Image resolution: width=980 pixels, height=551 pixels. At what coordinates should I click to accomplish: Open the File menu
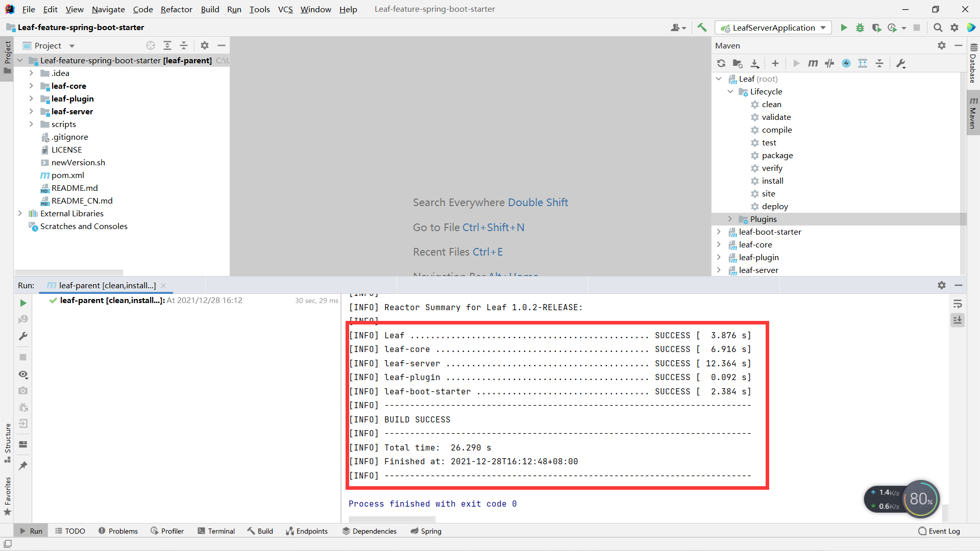(29, 9)
